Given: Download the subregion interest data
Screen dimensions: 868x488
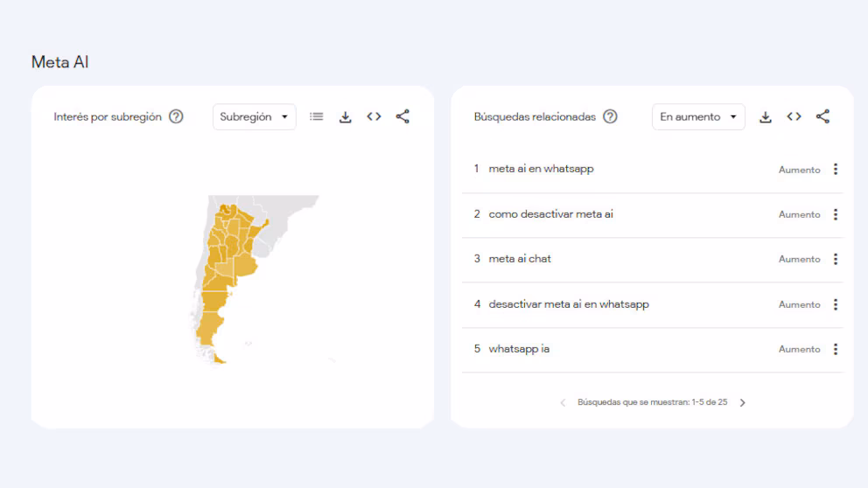Looking at the screenshot, I should [346, 116].
